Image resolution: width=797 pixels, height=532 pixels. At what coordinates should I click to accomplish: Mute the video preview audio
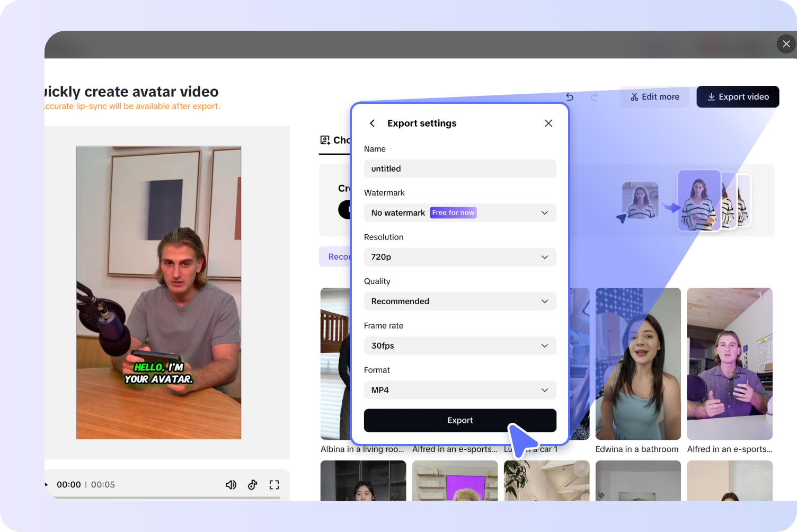pyautogui.click(x=231, y=484)
